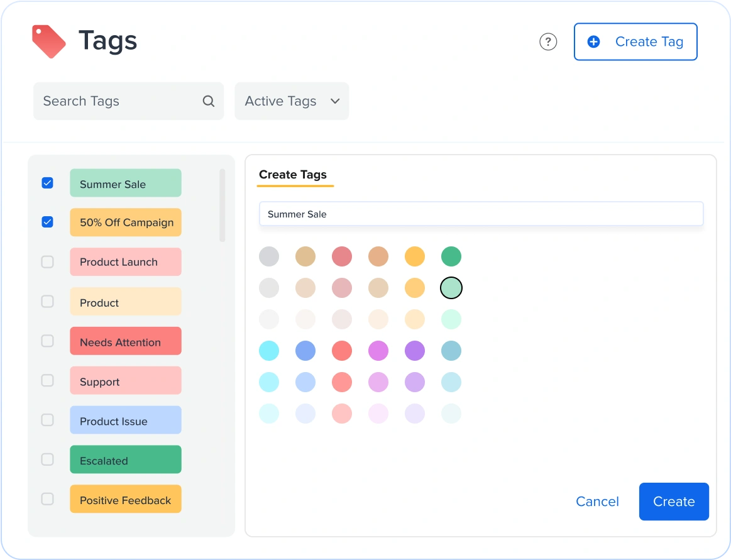Pick the teal swatch in the top row
Image resolution: width=731 pixels, height=560 pixels.
point(451,256)
